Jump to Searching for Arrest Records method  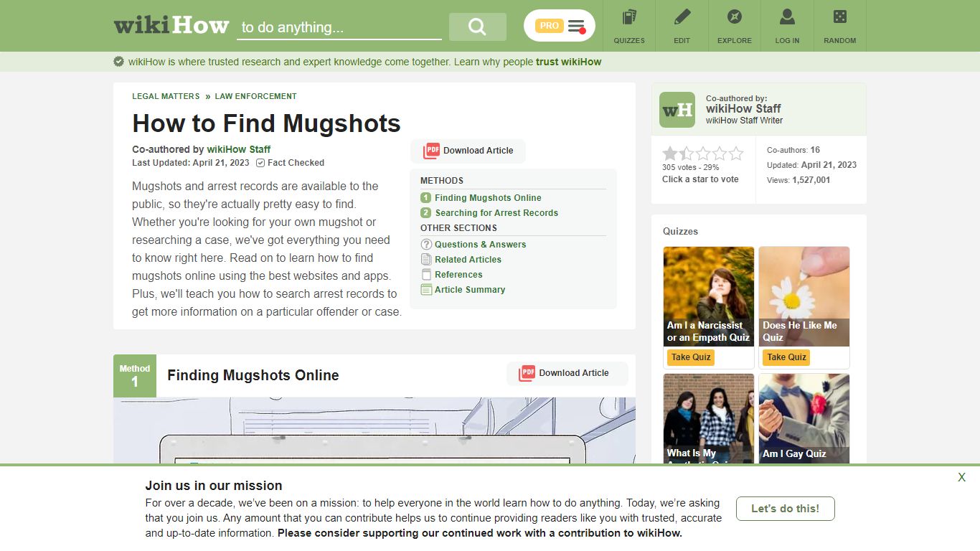(496, 213)
